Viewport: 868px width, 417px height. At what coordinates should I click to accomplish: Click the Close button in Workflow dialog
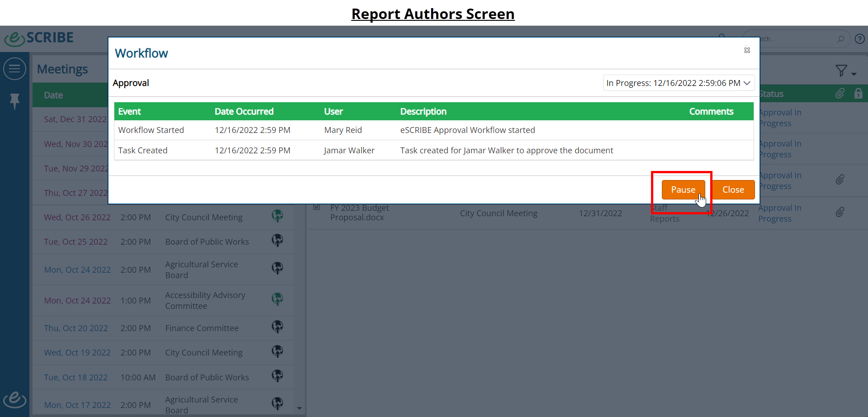(733, 190)
